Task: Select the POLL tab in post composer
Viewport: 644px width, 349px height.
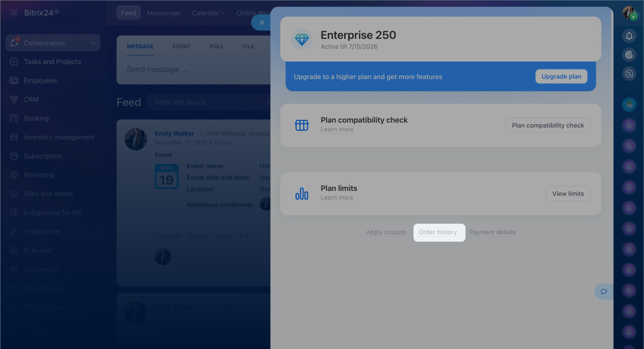Action: (216, 46)
